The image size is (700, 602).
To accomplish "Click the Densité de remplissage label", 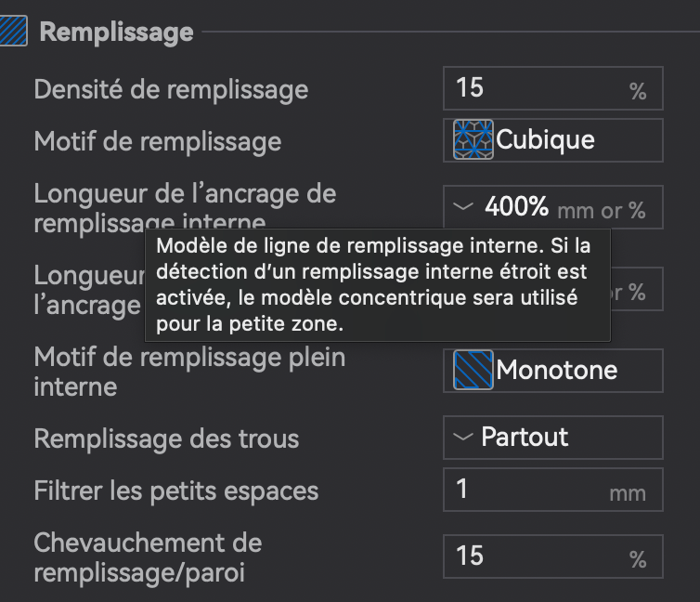I will [x=171, y=89].
